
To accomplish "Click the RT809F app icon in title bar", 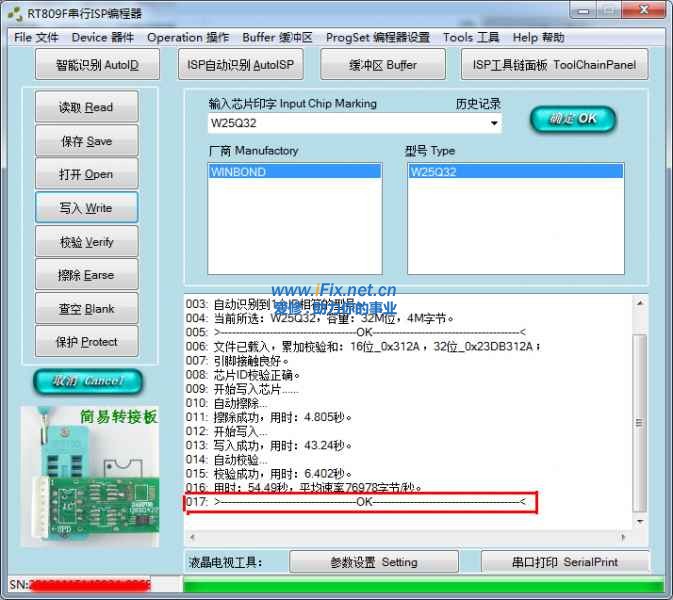I will pos(13,13).
